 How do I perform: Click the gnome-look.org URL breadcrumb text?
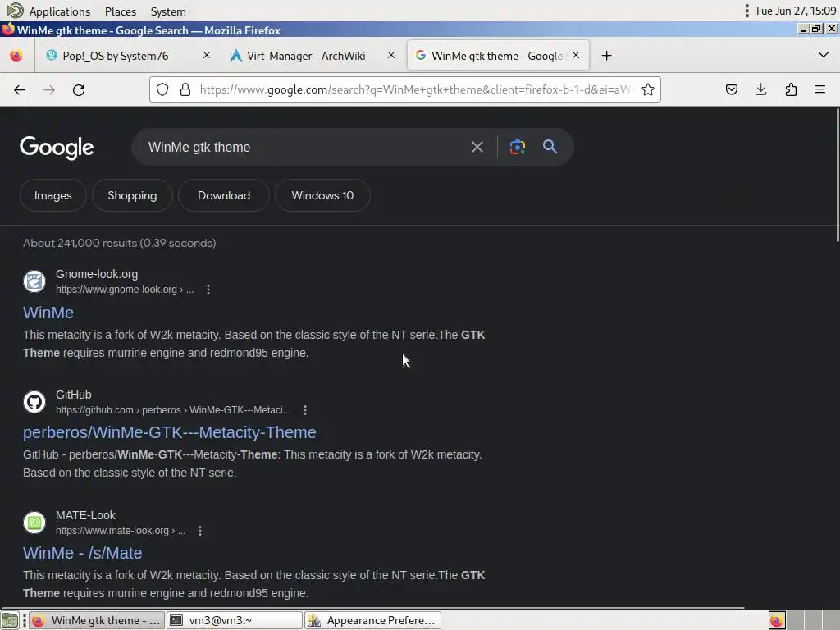tap(125, 290)
